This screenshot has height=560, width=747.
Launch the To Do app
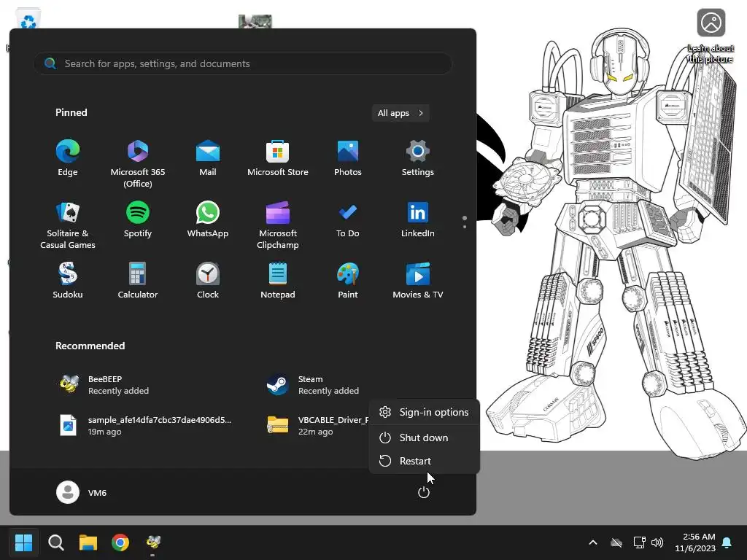(x=348, y=220)
